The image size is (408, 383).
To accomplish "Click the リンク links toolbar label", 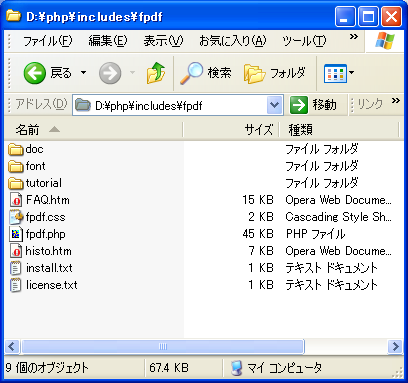I will [x=370, y=105].
